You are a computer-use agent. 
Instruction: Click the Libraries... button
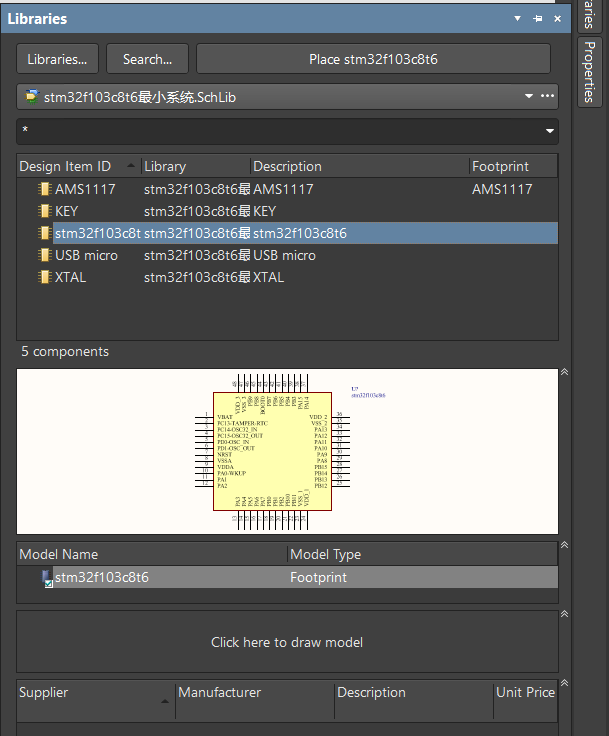click(x=57, y=59)
